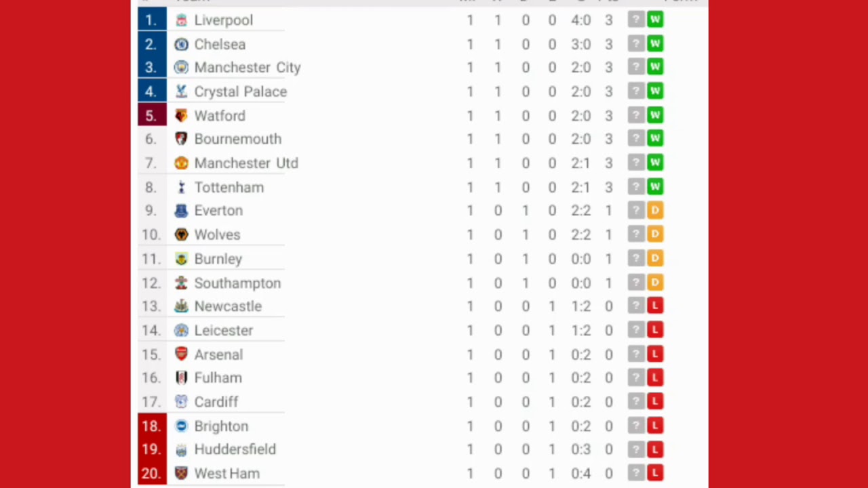
Task: Click the Manchester Utd crest icon
Action: pyautogui.click(x=181, y=163)
